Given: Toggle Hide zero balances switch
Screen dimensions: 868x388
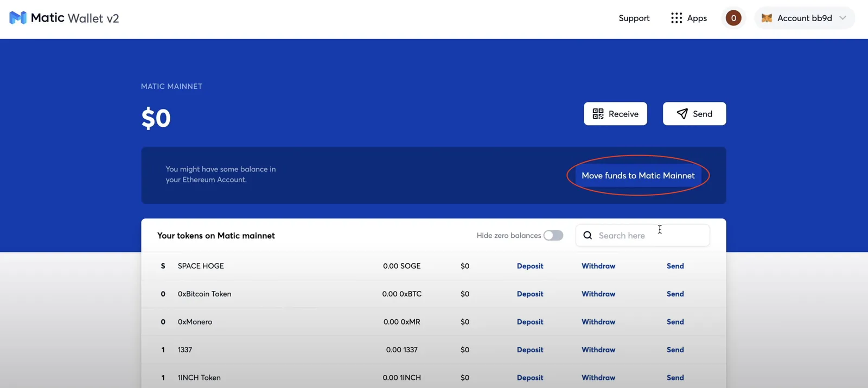Looking at the screenshot, I should 553,235.
